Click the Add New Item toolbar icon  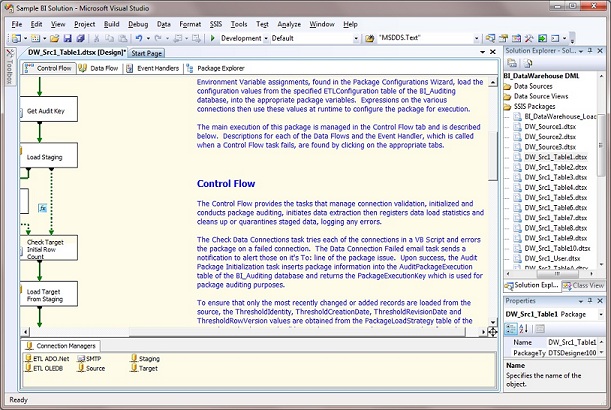(35, 38)
